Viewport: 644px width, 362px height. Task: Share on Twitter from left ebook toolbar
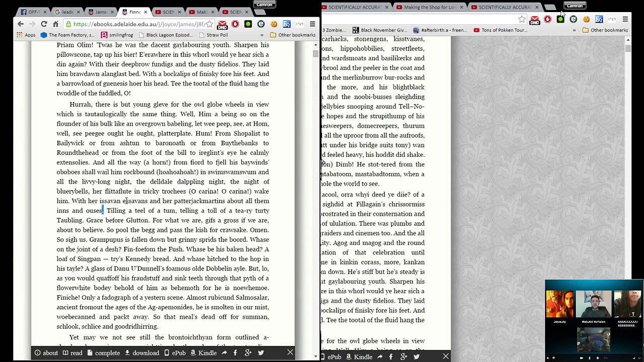[x=261, y=353]
